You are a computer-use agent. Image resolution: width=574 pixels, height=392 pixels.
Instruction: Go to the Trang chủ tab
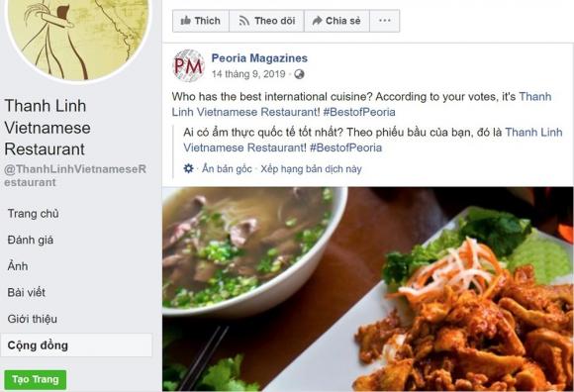pyautogui.click(x=34, y=214)
